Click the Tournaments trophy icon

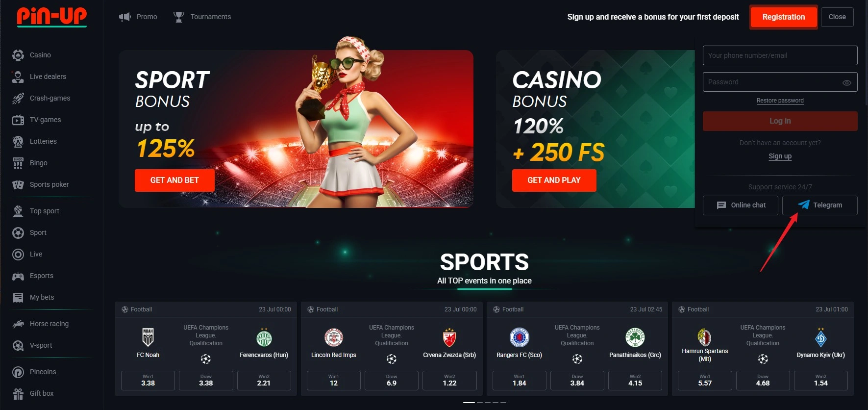[179, 17]
